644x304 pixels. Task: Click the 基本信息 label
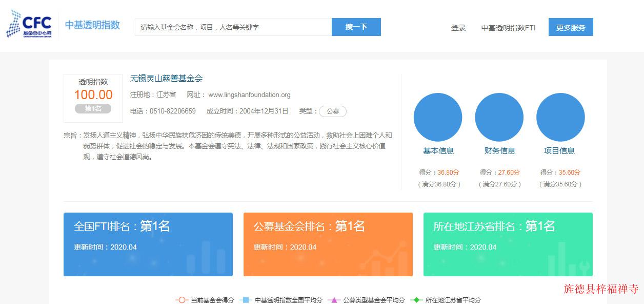pyautogui.click(x=438, y=151)
